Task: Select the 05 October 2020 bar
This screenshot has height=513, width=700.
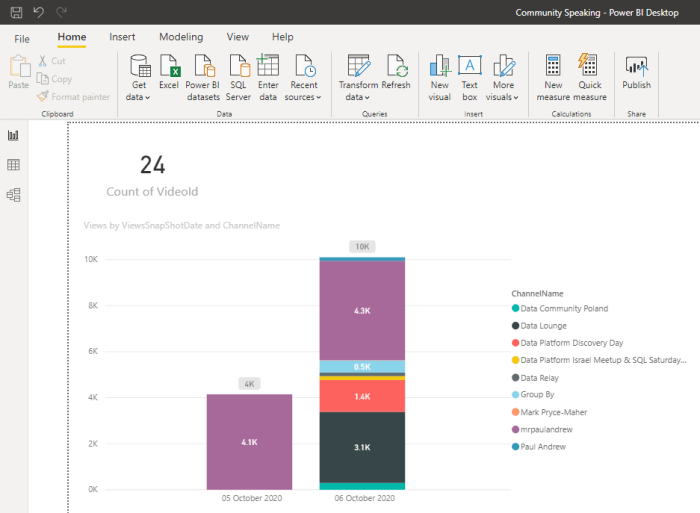Action: coord(249,441)
